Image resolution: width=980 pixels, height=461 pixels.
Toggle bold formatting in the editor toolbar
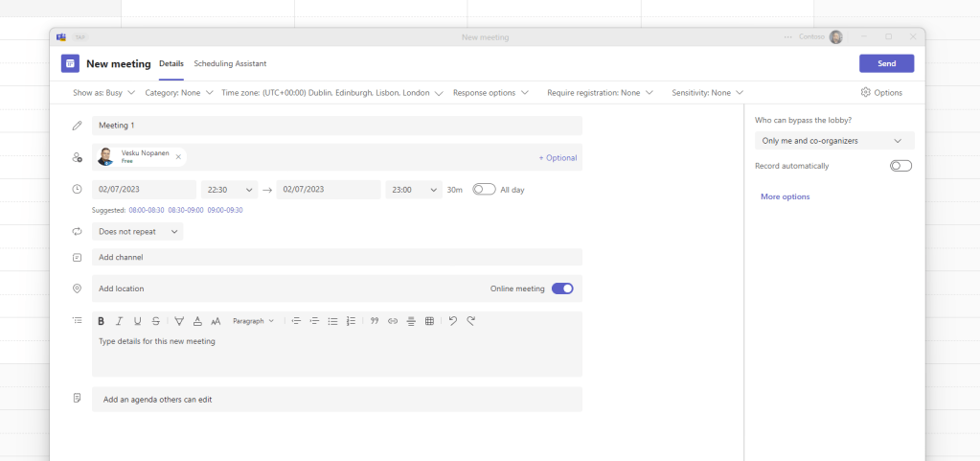(101, 321)
